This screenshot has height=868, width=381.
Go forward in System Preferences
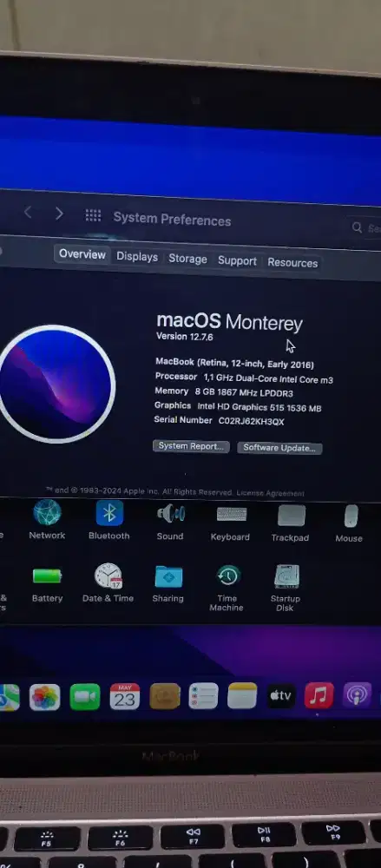tap(59, 214)
